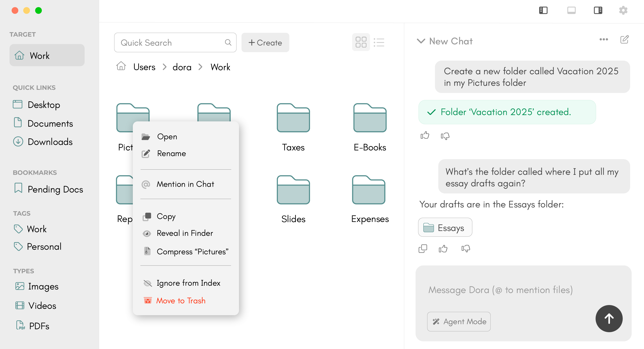Switch to list view layout
The height and width of the screenshot is (349, 644).
pyautogui.click(x=379, y=42)
